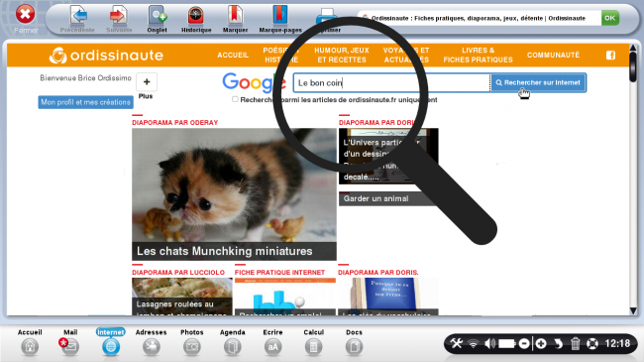Click the green OK button

click(610, 18)
